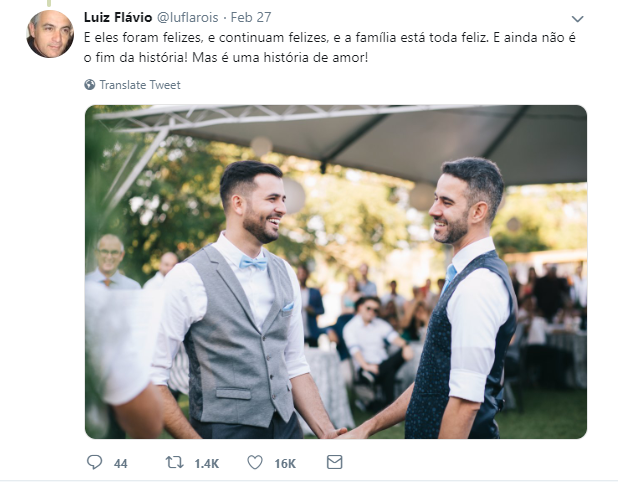Click the reply speech bubble icon
The image size is (618, 482).
click(x=94, y=462)
